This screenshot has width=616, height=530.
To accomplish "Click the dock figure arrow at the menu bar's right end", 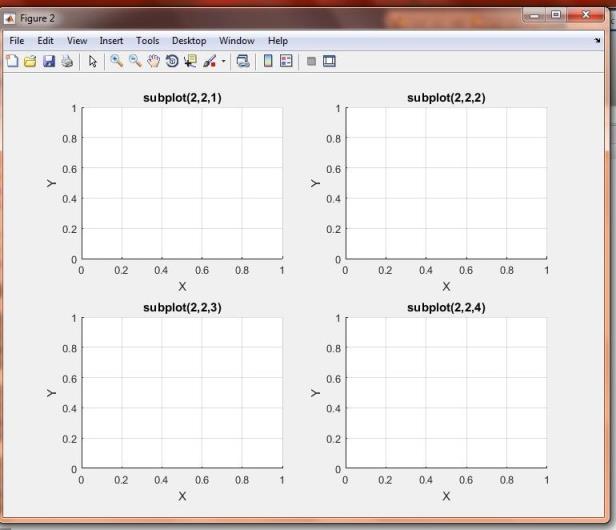I will coord(597,40).
